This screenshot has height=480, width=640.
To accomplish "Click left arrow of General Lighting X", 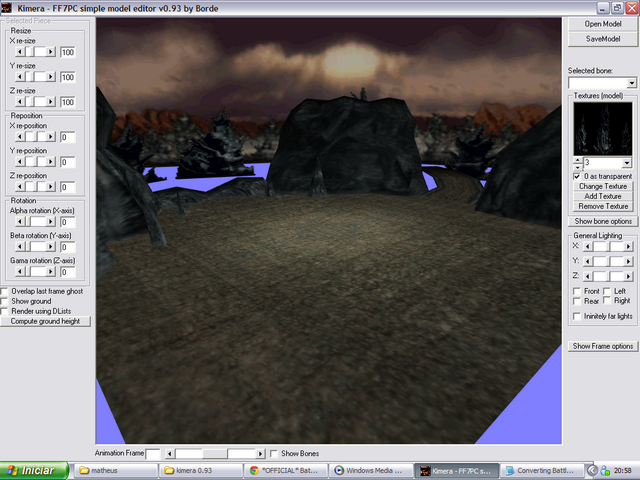I will (587, 246).
